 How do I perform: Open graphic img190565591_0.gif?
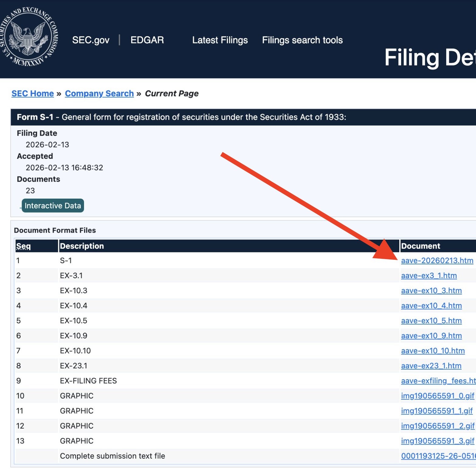438,396
